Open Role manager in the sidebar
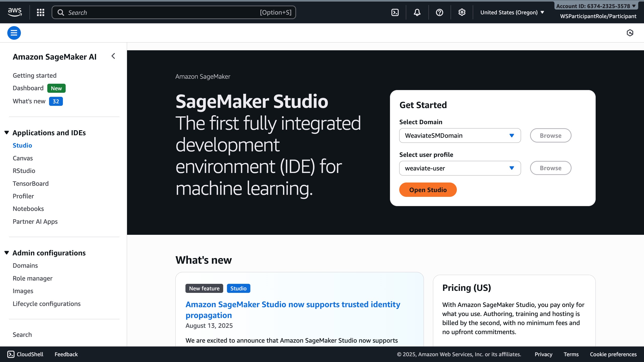The height and width of the screenshot is (362, 644). [x=32, y=278]
